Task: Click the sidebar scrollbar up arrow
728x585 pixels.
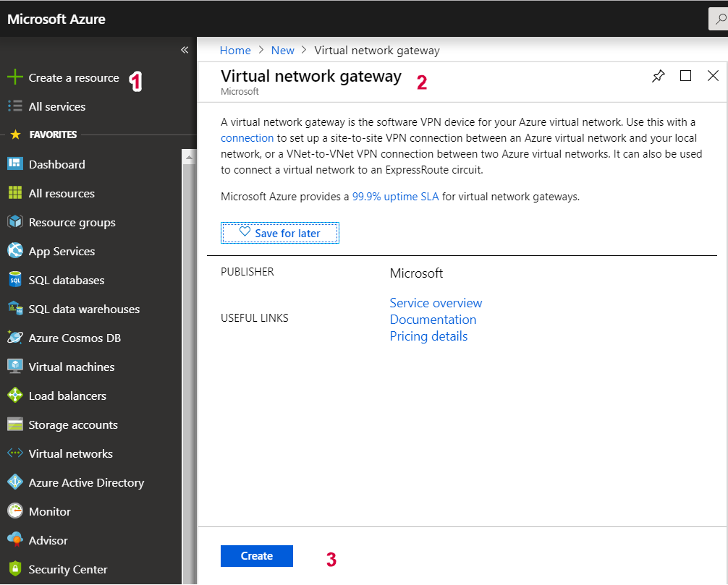Action: tap(189, 156)
